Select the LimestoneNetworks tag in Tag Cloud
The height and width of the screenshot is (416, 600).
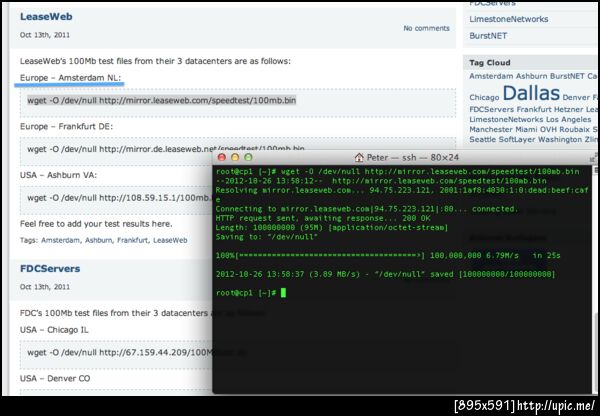pos(506,119)
